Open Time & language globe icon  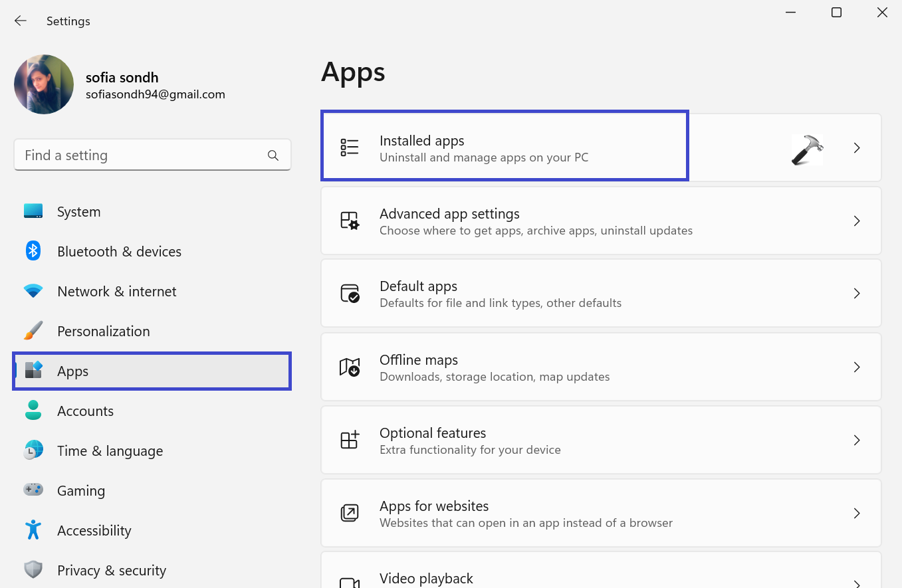coord(33,450)
